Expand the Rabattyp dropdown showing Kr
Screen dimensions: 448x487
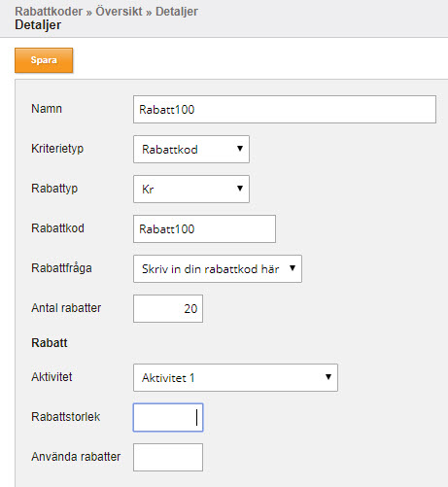pyautogui.click(x=191, y=189)
